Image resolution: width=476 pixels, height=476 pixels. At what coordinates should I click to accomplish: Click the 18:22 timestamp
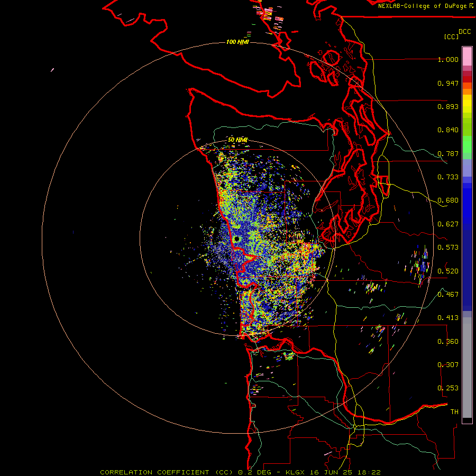tap(369, 472)
